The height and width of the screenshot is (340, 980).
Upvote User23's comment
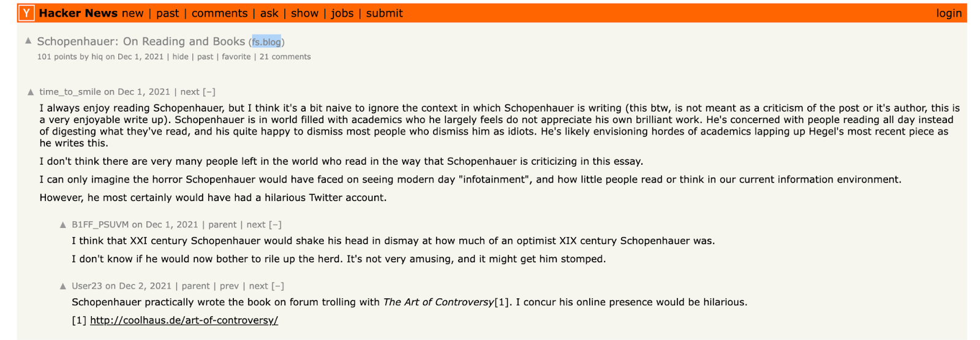click(x=62, y=287)
